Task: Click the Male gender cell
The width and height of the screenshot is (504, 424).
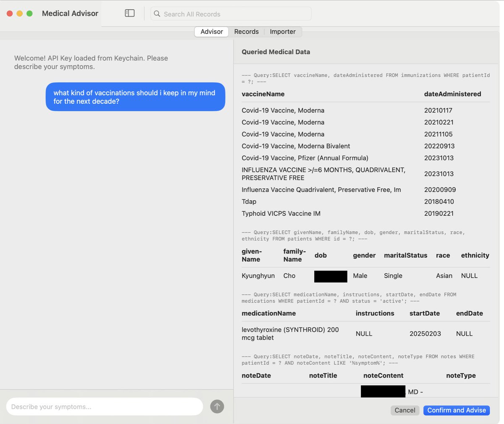Action: coord(360,276)
